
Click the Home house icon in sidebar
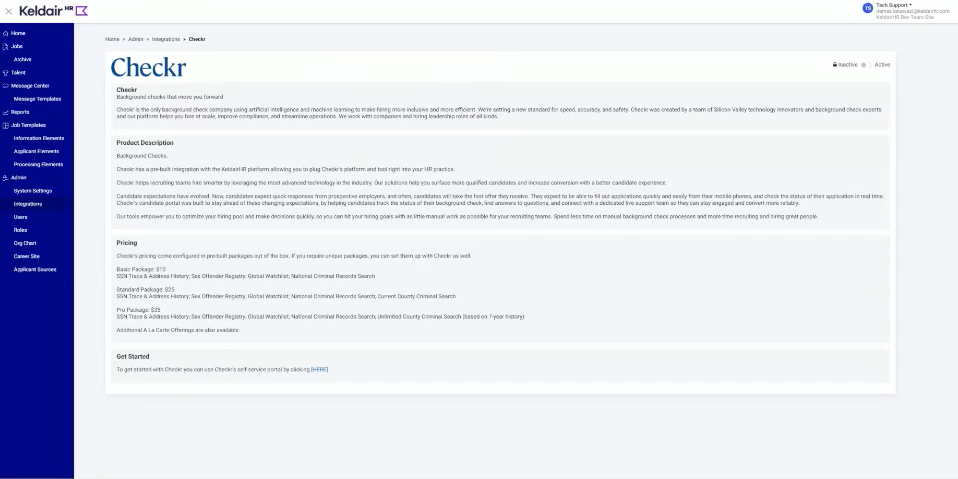(5, 34)
